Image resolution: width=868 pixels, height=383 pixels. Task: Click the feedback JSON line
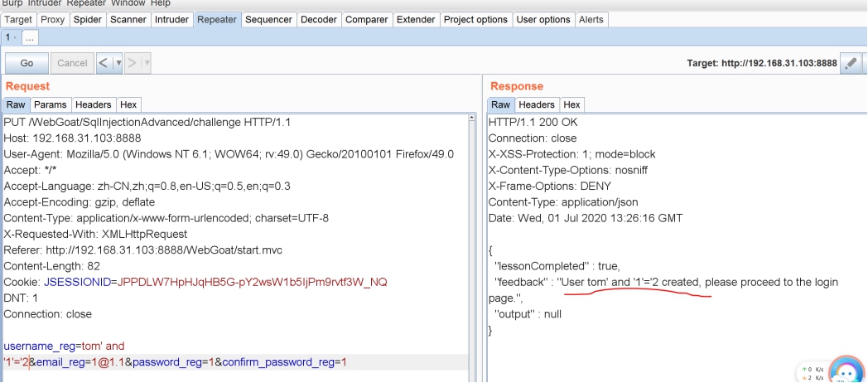(663, 290)
